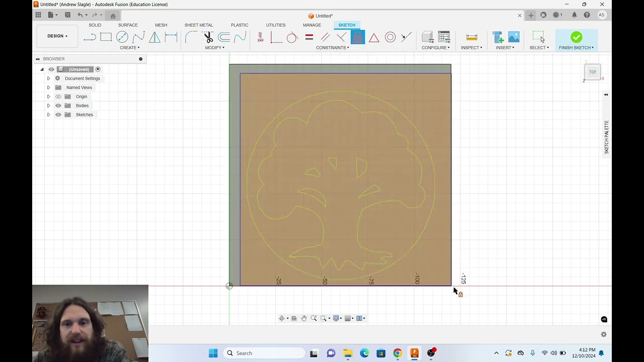This screenshot has width=644, height=362.
Task: Open the Change Parameters table icon
Action: click(444, 37)
